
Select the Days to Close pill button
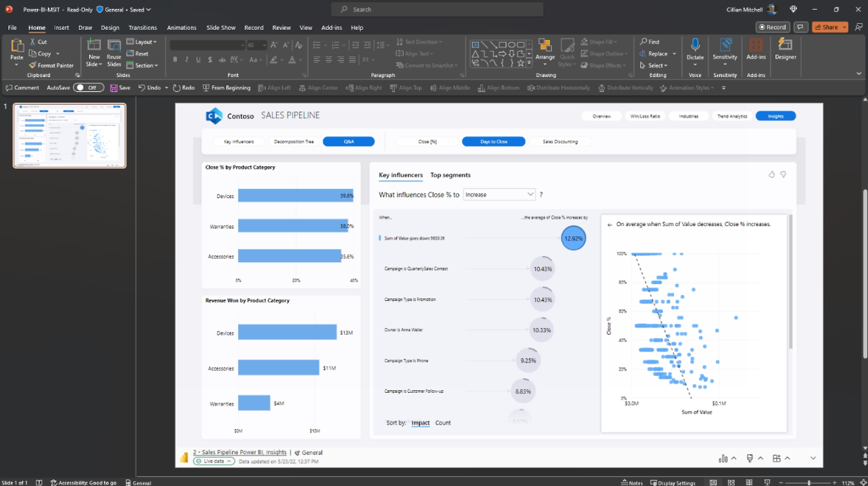point(494,141)
